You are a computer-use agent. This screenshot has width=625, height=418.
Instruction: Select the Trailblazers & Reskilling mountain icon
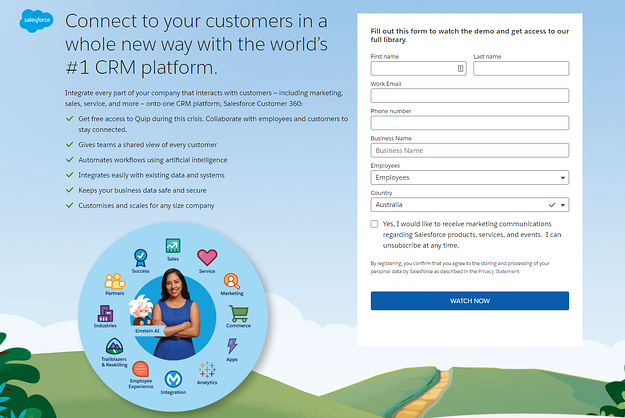coord(114,346)
